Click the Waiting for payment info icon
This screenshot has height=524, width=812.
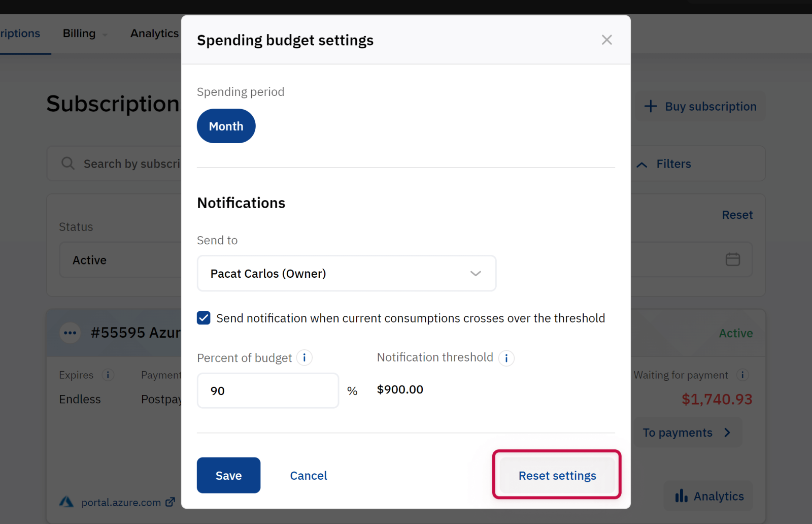coord(742,375)
